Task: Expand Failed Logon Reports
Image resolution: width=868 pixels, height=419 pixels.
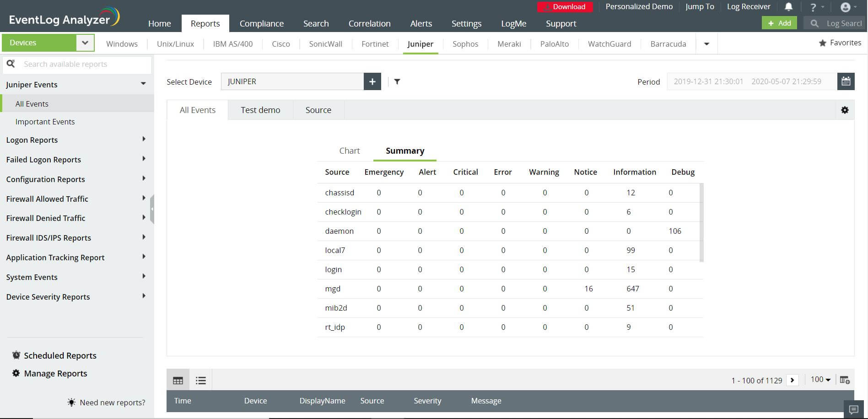Action: (x=144, y=159)
